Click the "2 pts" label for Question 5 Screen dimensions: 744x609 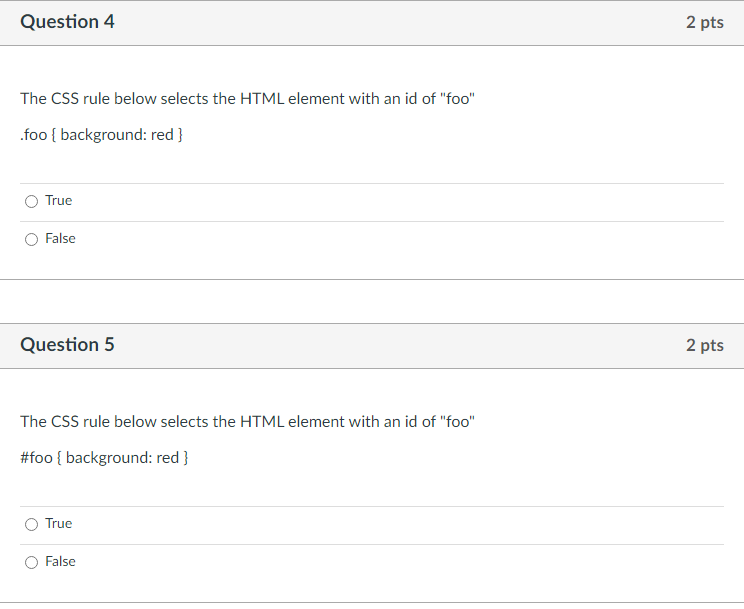pyautogui.click(x=704, y=345)
